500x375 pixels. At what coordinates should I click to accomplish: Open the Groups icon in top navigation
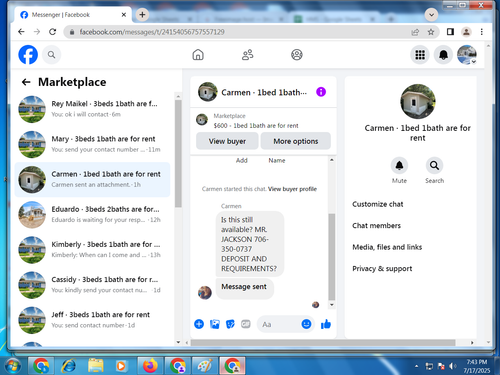[297, 55]
